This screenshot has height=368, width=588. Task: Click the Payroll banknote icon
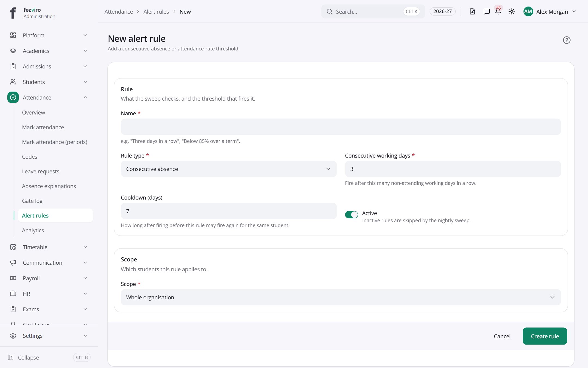point(13,278)
